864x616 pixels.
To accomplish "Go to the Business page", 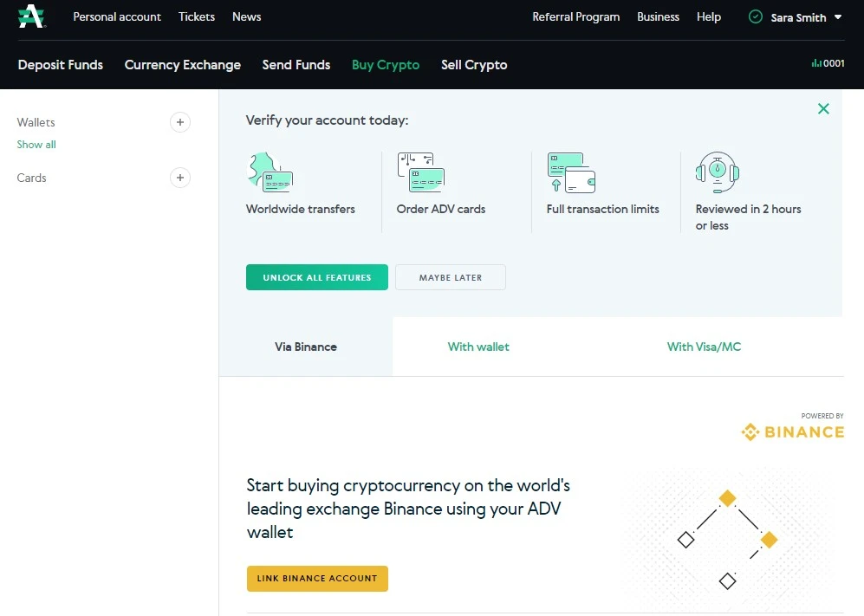I will click(658, 17).
